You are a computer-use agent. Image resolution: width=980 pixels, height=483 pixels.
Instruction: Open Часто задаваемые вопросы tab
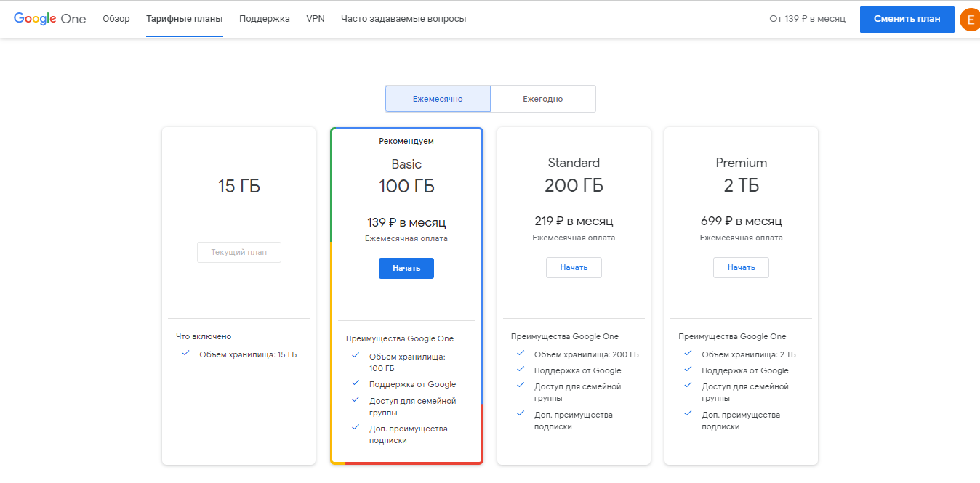click(x=403, y=19)
